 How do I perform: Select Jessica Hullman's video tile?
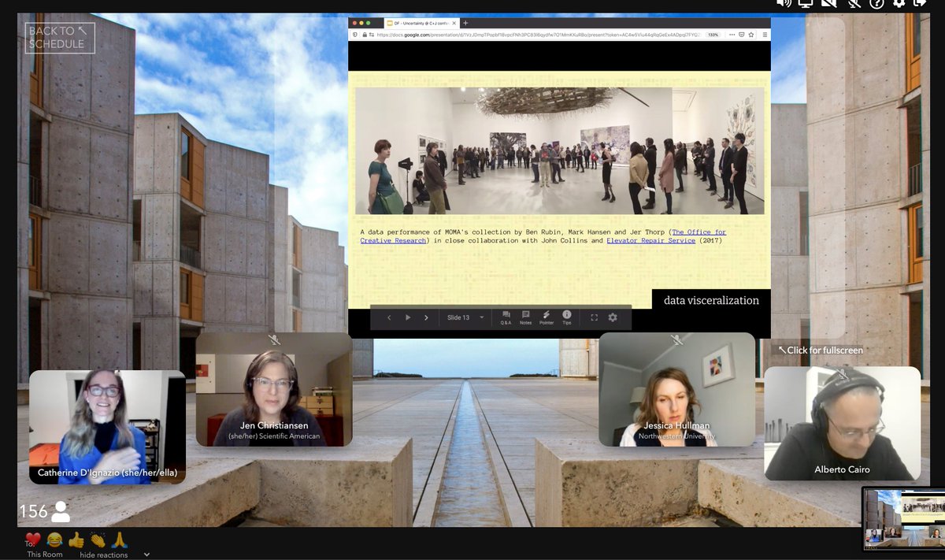click(x=677, y=389)
